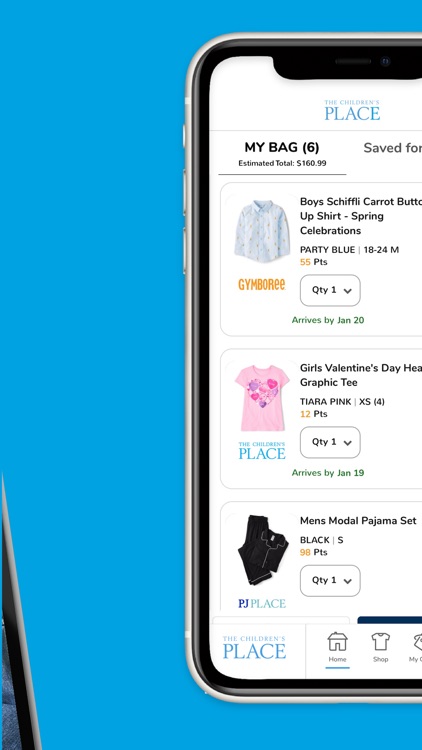
Task: Tap the blue carrot shirt thumbnail
Action: (x=262, y=231)
